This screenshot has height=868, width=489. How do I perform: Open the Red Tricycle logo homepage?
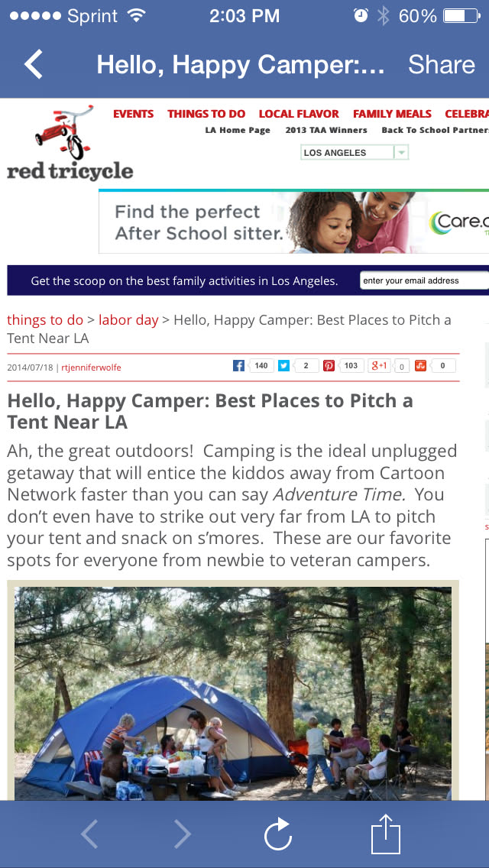(x=70, y=144)
